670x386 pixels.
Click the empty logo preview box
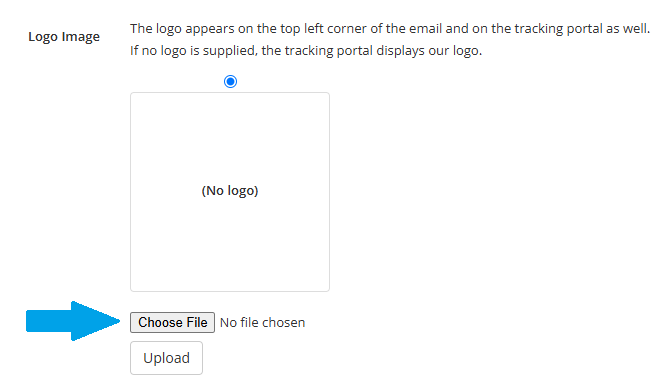pos(230,192)
